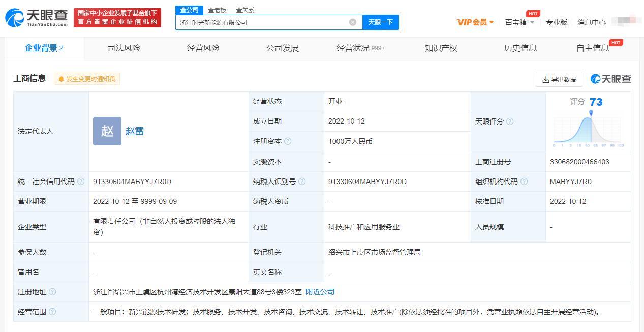Switch to the 查关系 search tab
This screenshot has height=332, width=644.
(245, 10)
